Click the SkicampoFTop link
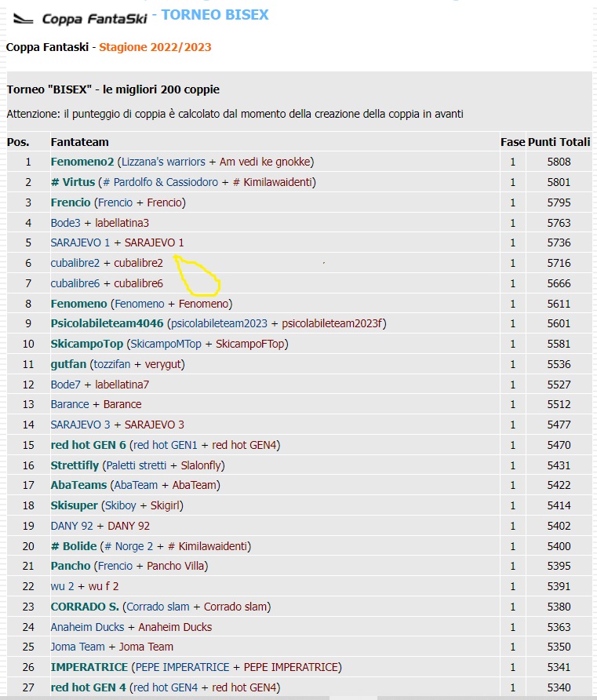This screenshot has height=700, width=597. [250, 345]
